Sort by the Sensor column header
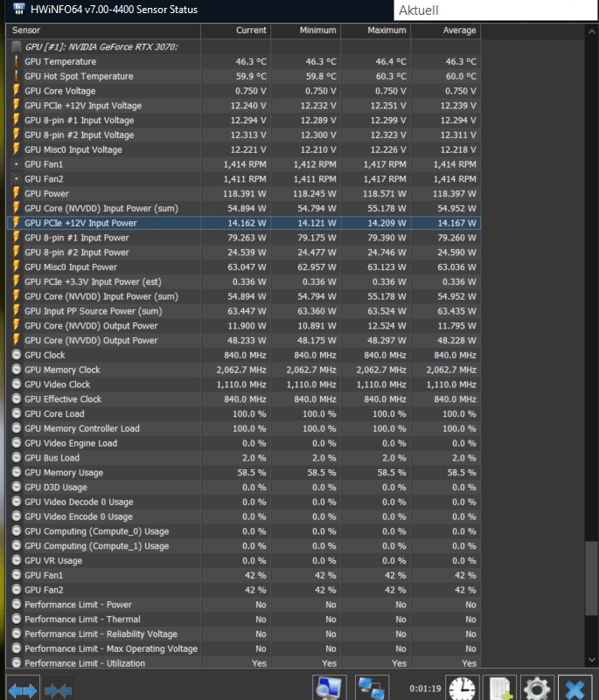 pos(104,31)
